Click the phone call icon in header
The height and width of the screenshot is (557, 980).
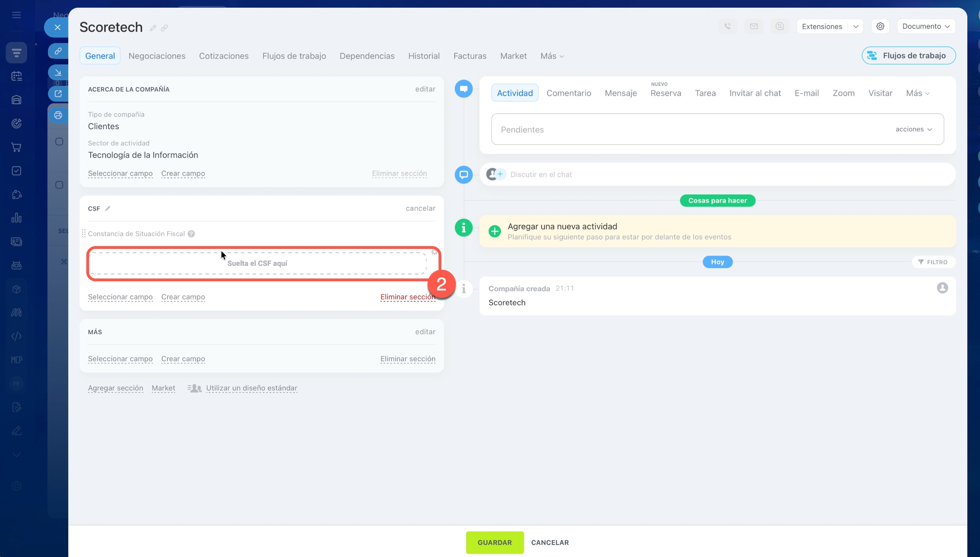(727, 26)
